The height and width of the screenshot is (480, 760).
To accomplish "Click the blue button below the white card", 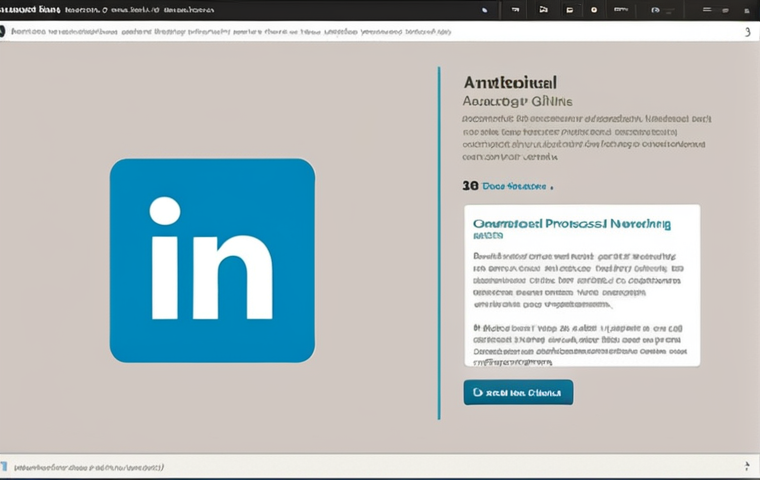I will tap(518, 392).
